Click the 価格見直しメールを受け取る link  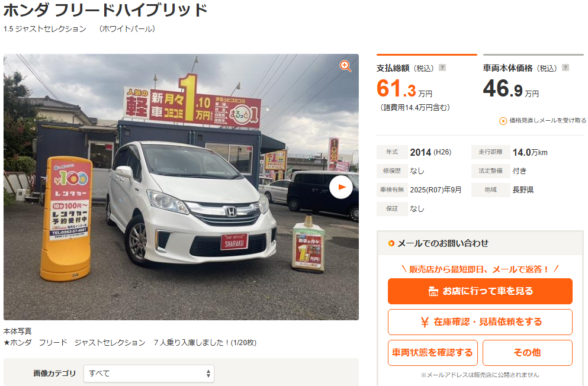tap(547, 120)
